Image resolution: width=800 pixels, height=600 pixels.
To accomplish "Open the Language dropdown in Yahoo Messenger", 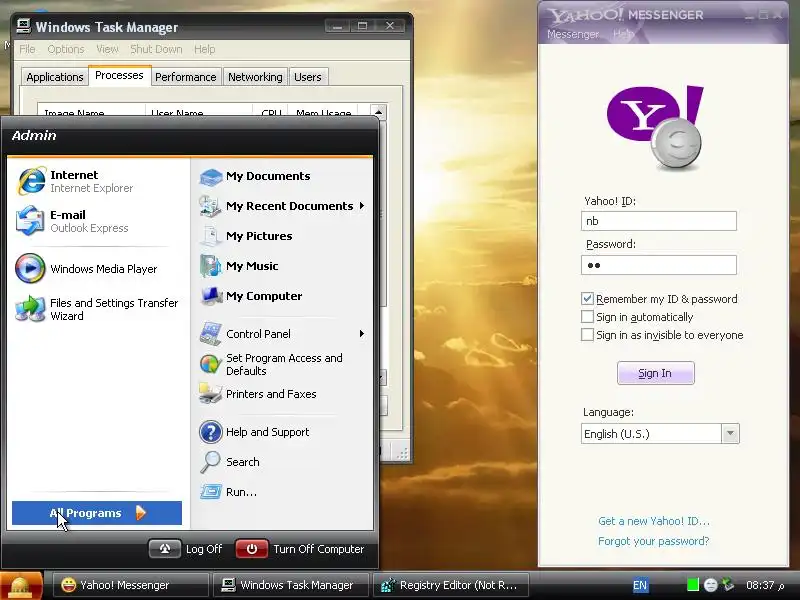I will pyautogui.click(x=730, y=434).
